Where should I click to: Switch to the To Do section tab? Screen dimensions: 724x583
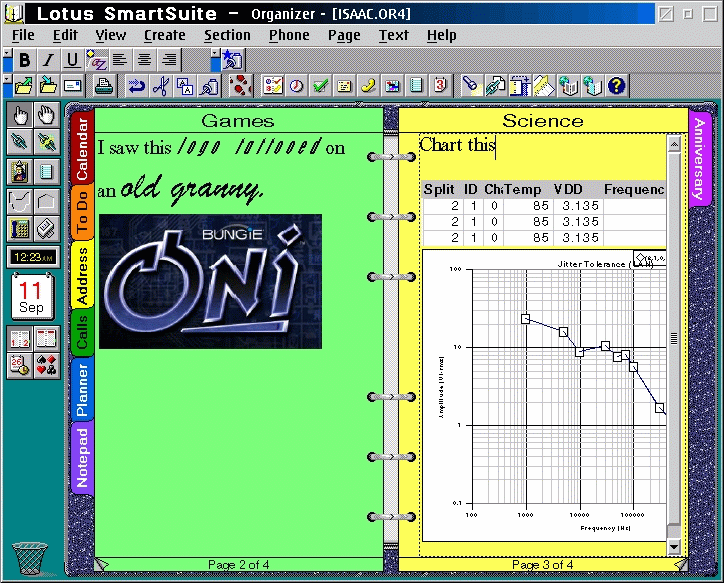(82, 212)
